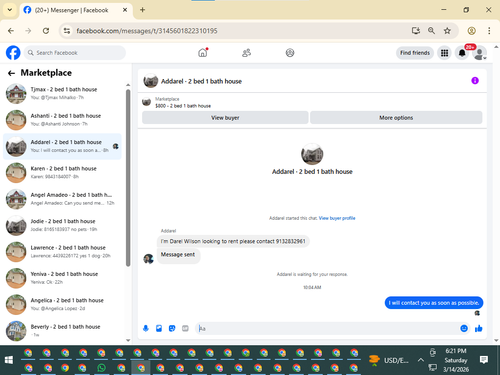Open the Windows notification center icon

click(484, 360)
